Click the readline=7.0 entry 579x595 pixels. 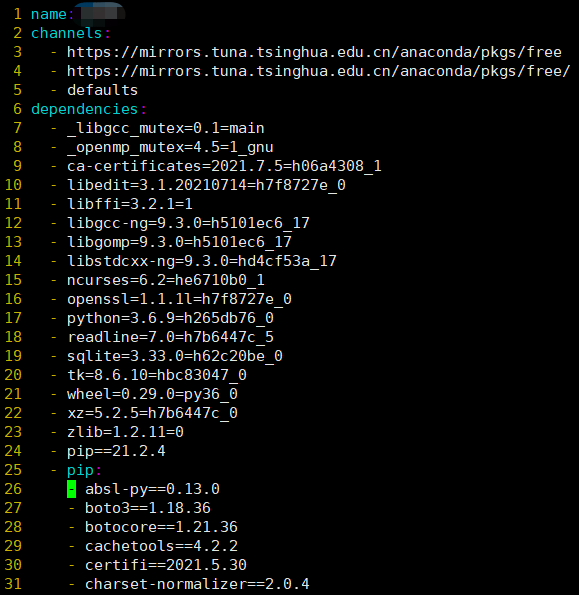170,337
